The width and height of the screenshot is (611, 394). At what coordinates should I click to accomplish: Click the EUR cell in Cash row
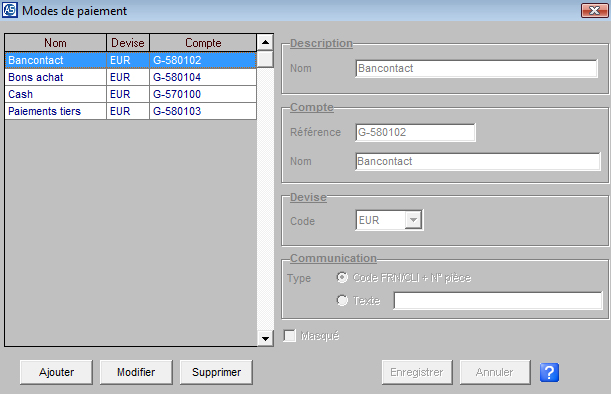(x=128, y=94)
